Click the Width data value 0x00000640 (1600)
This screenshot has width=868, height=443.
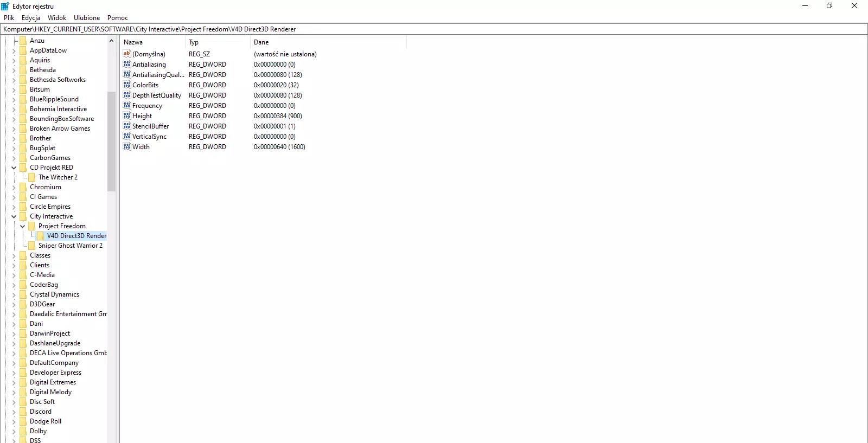point(279,147)
